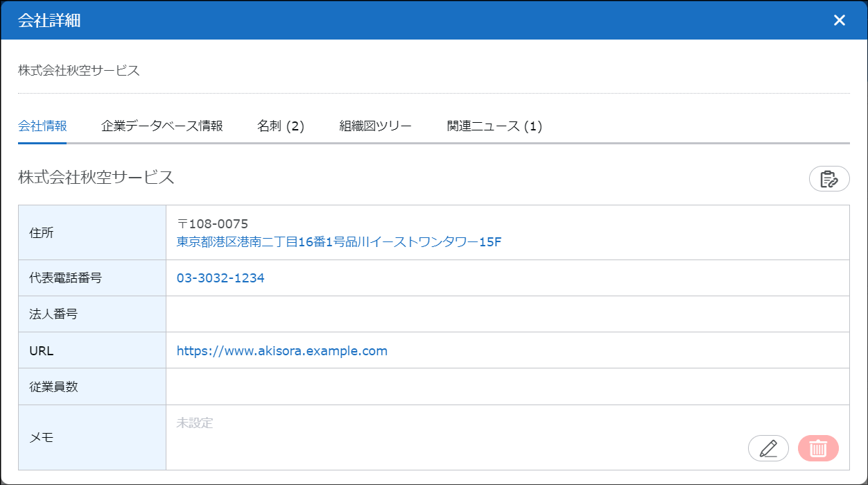Click the 未設定 memo placeholder text
The image size is (868, 485).
tap(195, 423)
